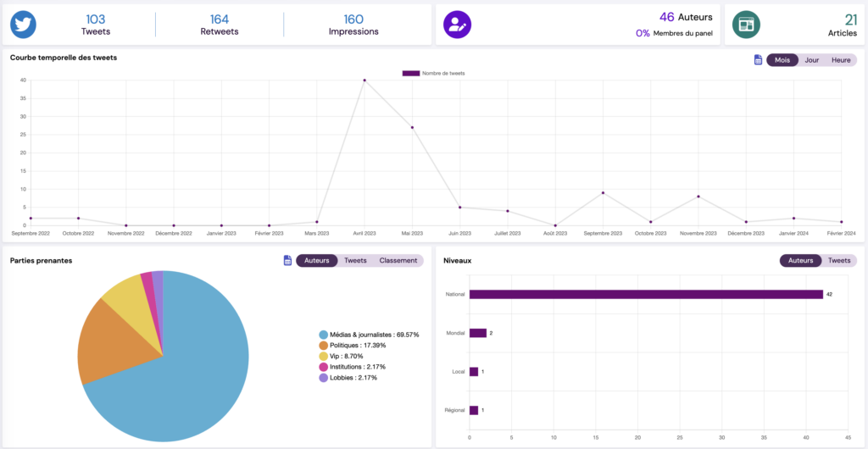The height and width of the screenshot is (449, 868).
Task: Switch timeline granularity to Jour
Action: (811, 60)
